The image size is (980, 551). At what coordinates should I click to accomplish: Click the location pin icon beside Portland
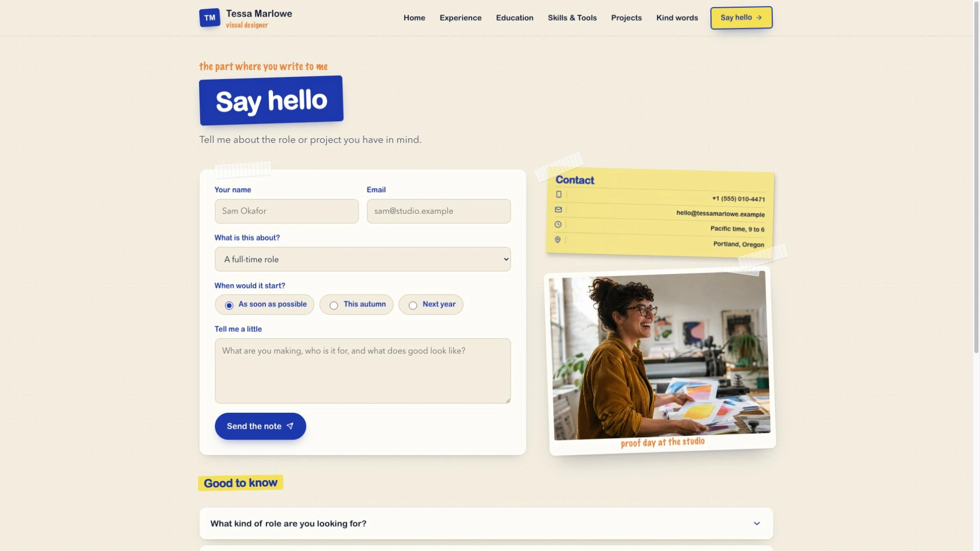[x=557, y=240]
